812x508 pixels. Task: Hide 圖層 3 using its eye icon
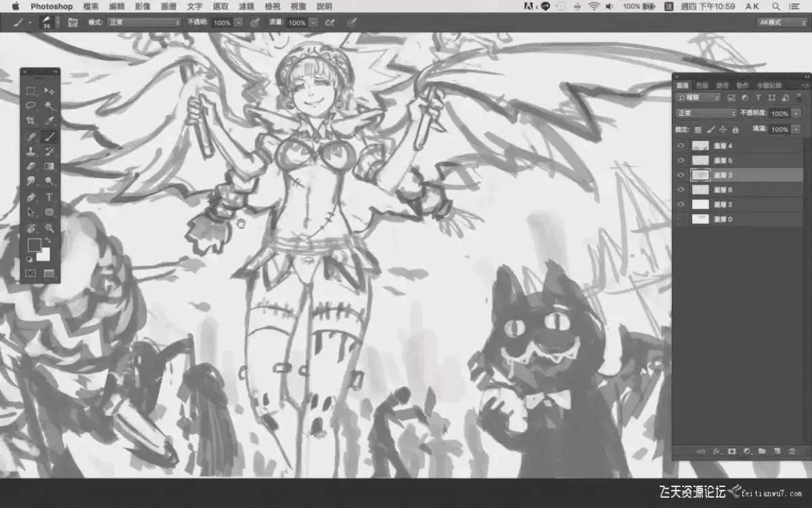click(x=681, y=175)
